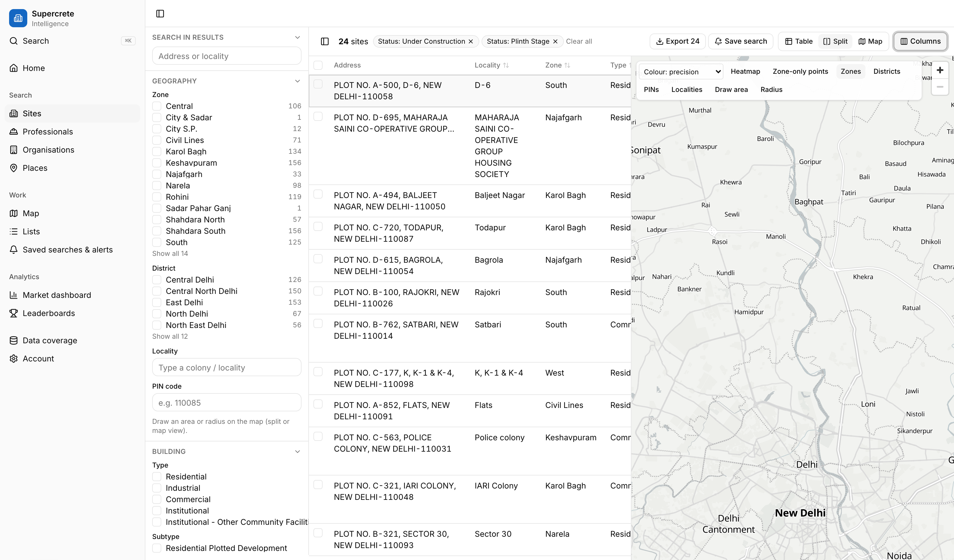Image resolution: width=954 pixels, height=560 pixels.
Task: Open Leaderboards page
Action: point(72,313)
